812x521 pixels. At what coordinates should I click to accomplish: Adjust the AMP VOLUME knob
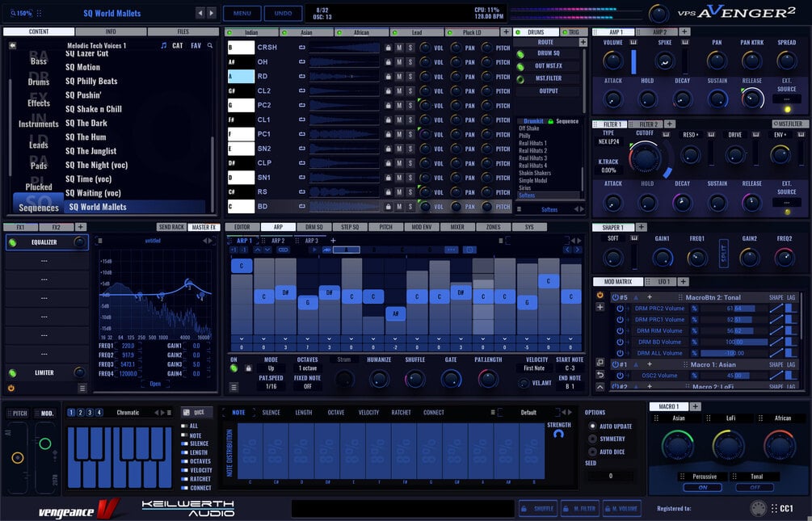tap(612, 61)
